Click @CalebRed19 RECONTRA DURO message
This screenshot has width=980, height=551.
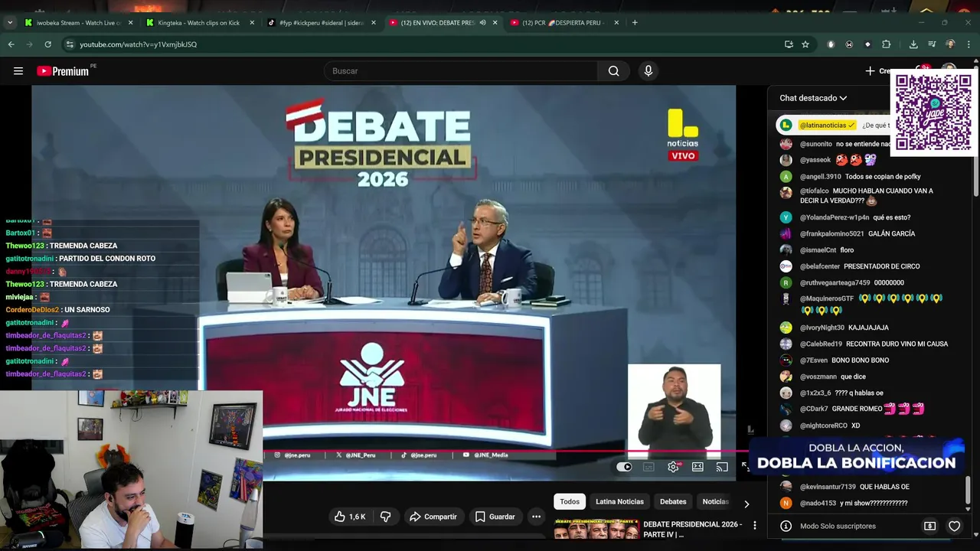coord(874,344)
